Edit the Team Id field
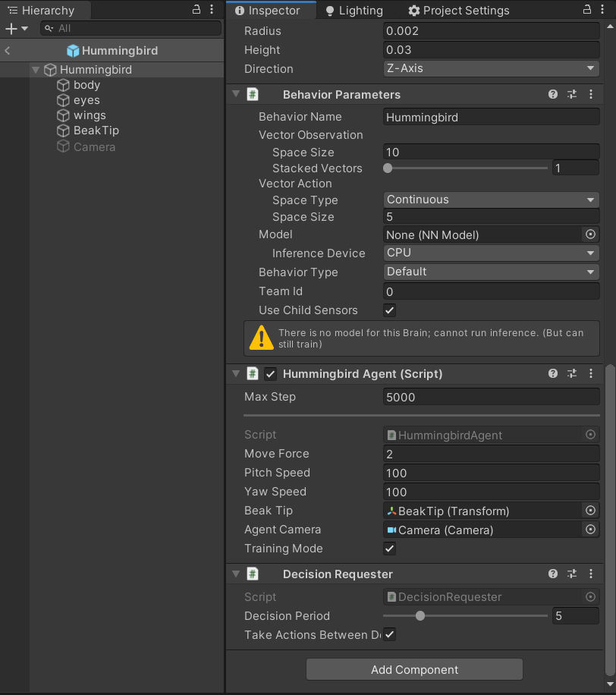616x695 pixels. coord(491,291)
